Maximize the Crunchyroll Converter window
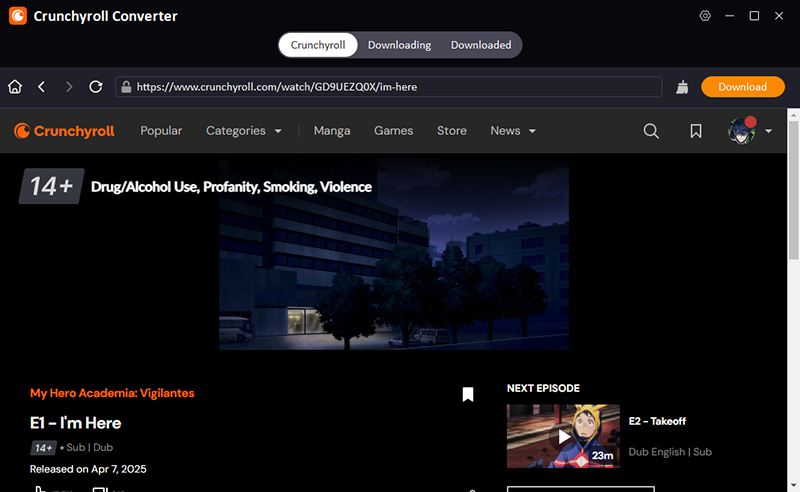The height and width of the screenshot is (492, 800). pyautogui.click(x=754, y=16)
